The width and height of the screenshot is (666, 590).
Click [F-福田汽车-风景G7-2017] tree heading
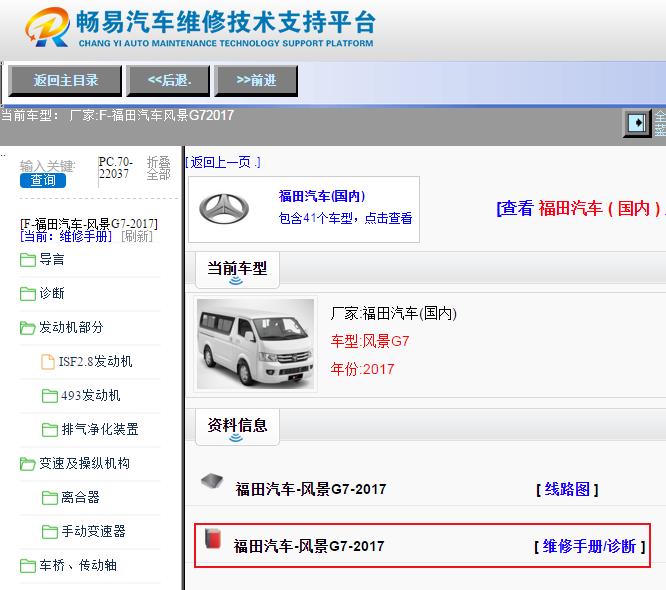tap(89, 223)
